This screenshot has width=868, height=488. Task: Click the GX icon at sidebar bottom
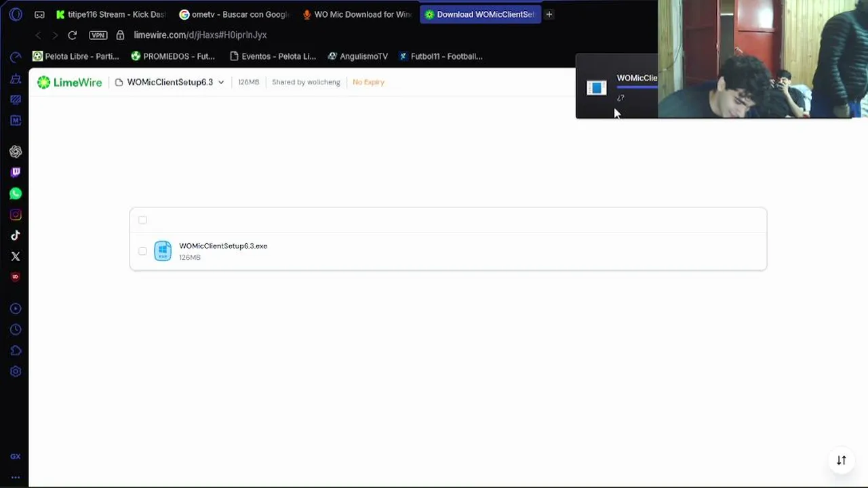tap(16, 457)
